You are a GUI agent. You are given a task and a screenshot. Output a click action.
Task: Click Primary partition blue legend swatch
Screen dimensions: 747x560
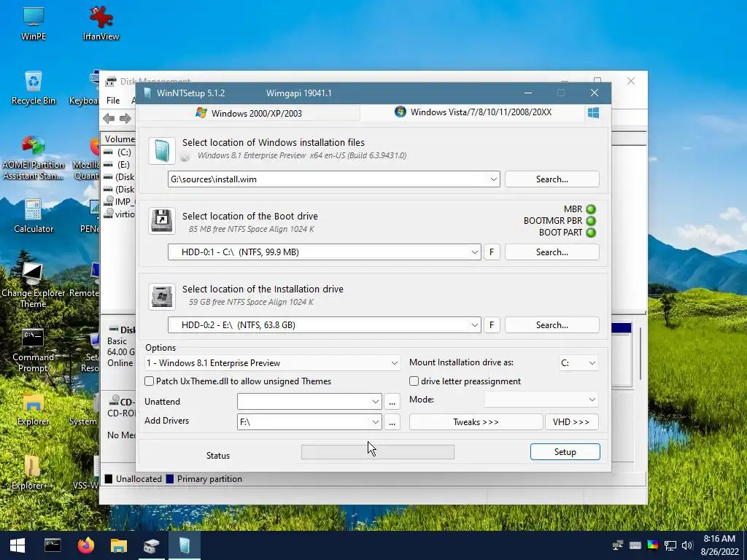[x=169, y=479]
